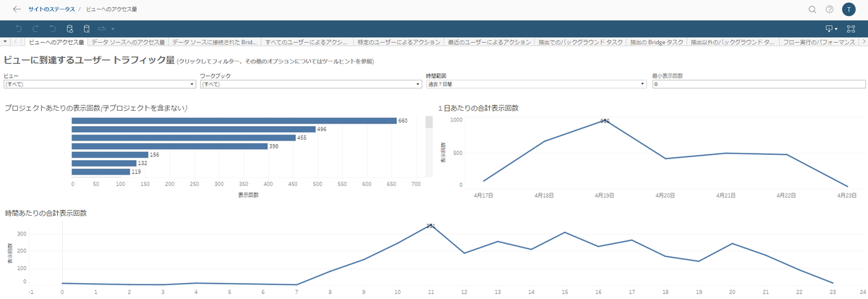Click the ビューへのアクセス量 breadcrumb text

111,9
